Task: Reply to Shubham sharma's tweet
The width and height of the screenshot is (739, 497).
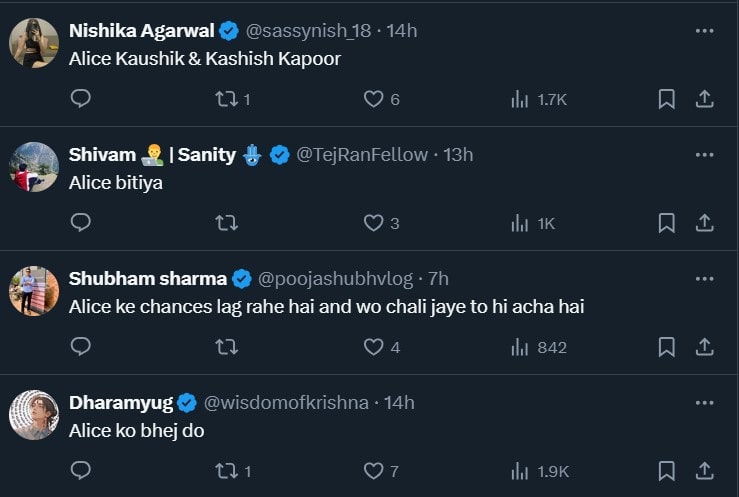Action: point(82,347)
